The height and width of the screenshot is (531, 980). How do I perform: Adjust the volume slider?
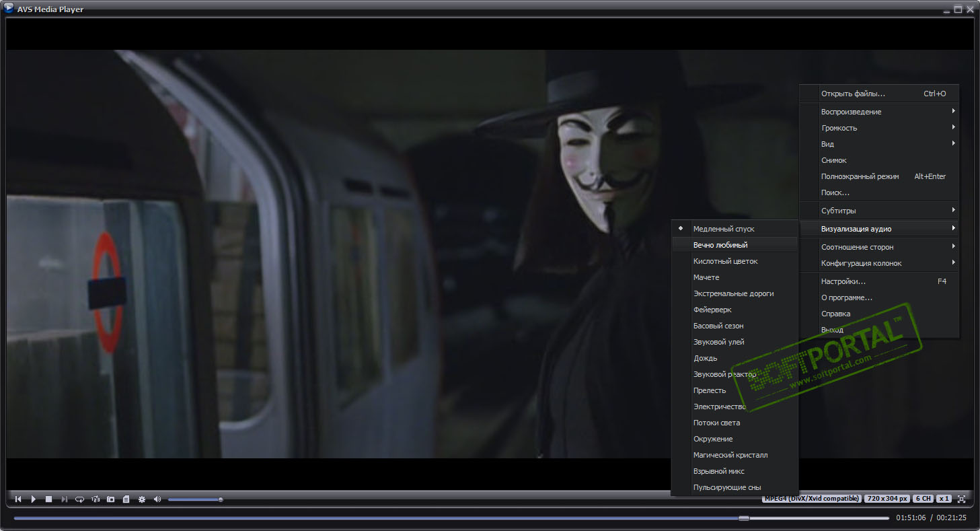click(195, 499)
